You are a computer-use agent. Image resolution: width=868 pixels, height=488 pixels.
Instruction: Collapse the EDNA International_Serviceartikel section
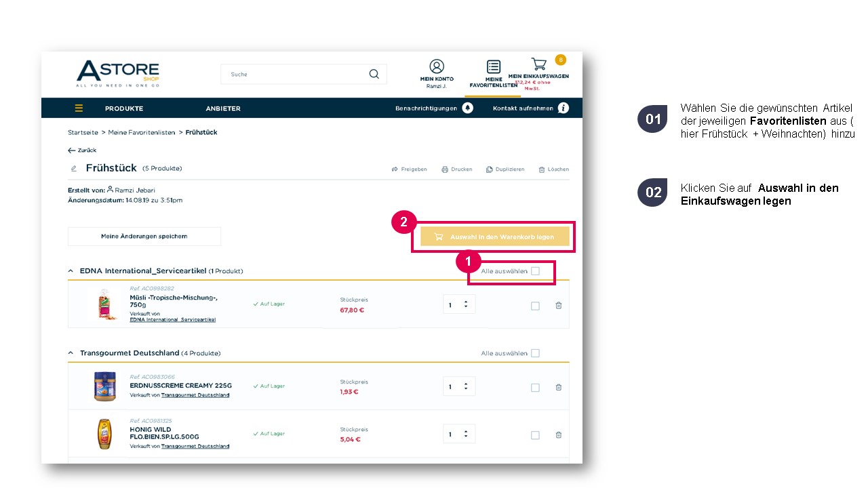tap(71, 271)
